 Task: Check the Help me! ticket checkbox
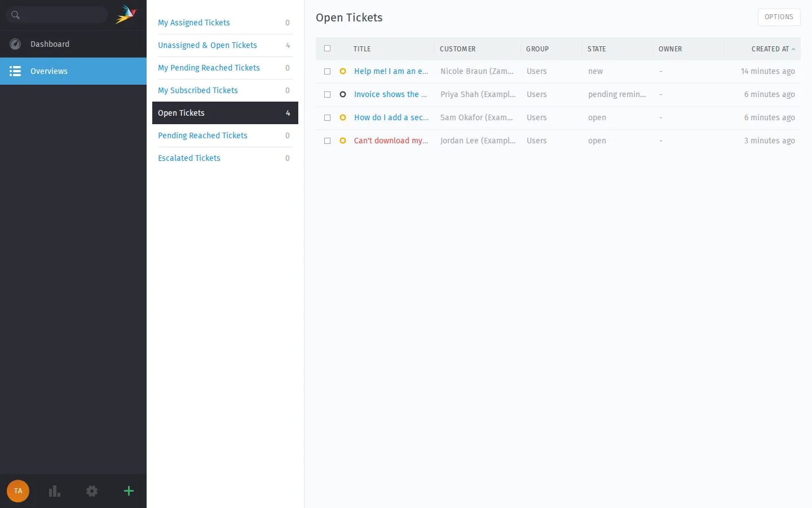[x=328, y=72]
